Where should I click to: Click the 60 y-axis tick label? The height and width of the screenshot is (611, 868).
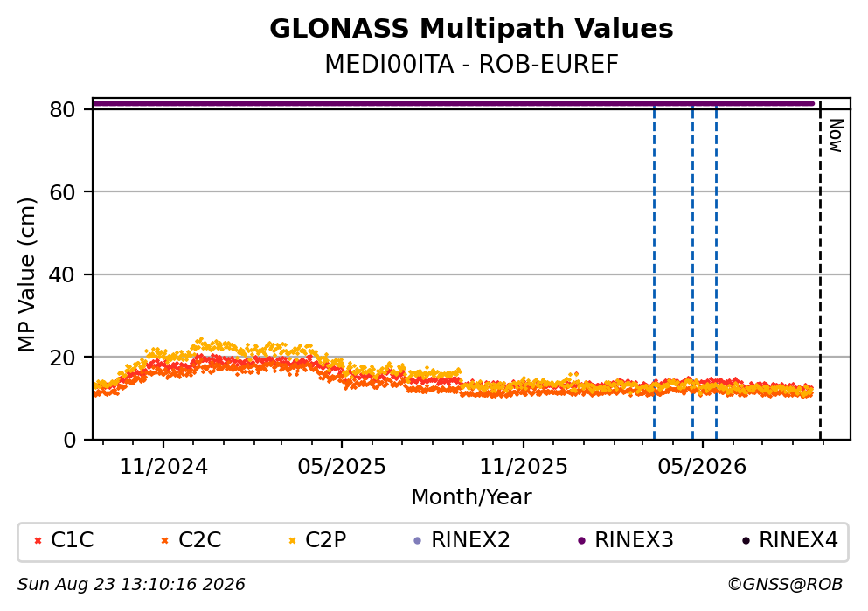62,192
